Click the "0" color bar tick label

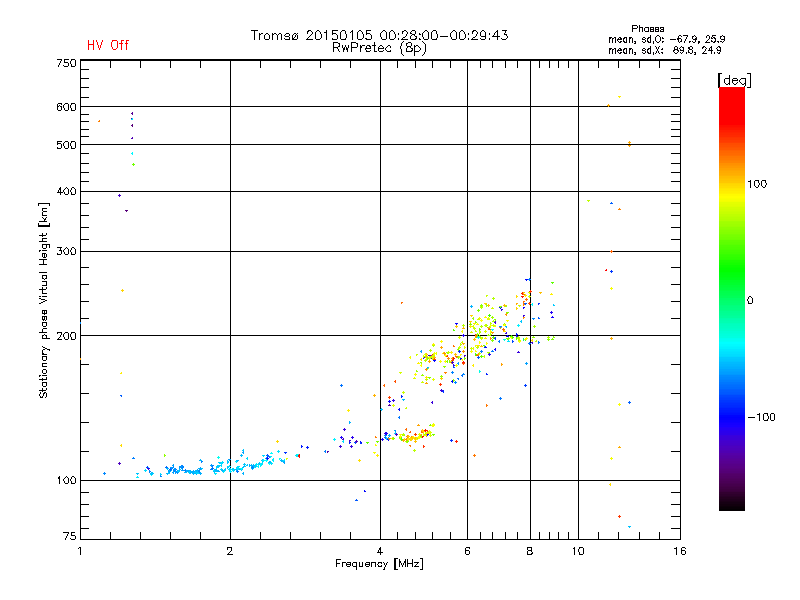(x=750, y=301)
